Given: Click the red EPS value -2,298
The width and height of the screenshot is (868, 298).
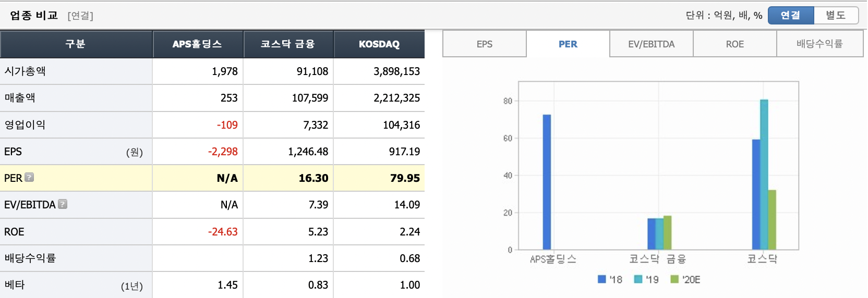Looking at the screenshot, I should [223, 152].
